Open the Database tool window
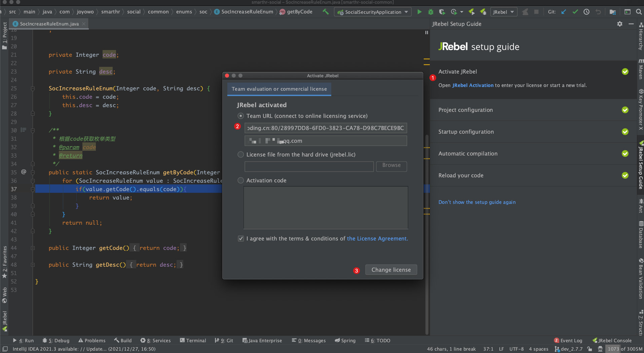Viewport: 644px width, 353px height. point(641,234)
